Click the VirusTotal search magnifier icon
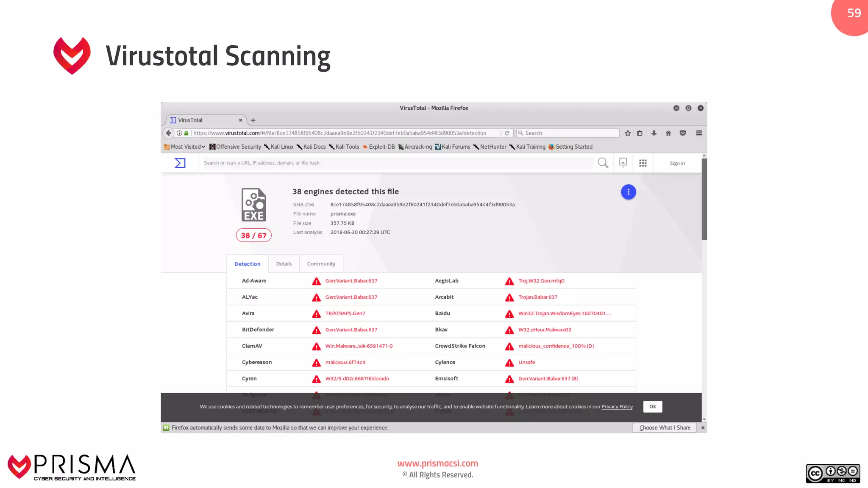Image resolution: width=868 pixels, height=488 pixels. (x=603, y=163)
